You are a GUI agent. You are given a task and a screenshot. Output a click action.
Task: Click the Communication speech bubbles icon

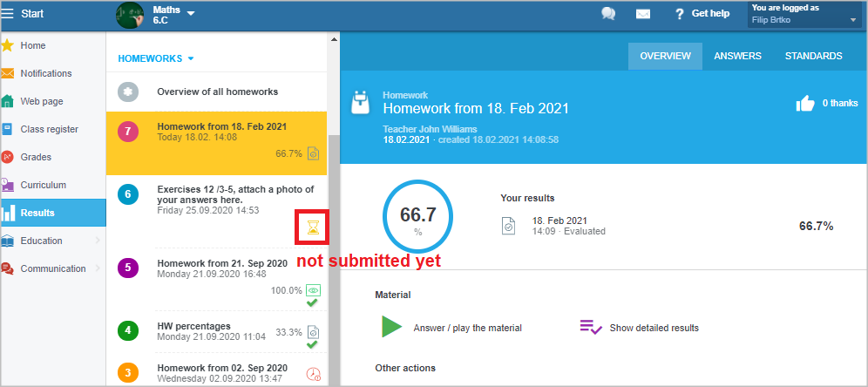click(x=7, y=268)
